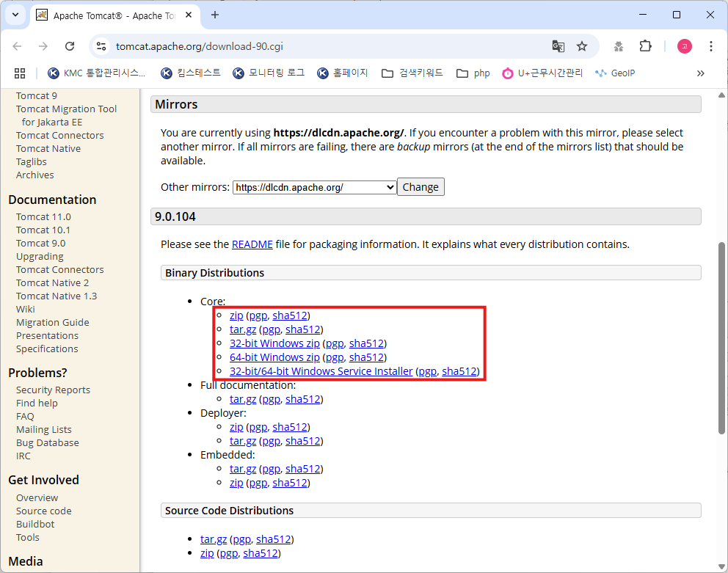Open FAQ sidebar link
Viewport: 728px width, 573px height.
click(25, 417)
